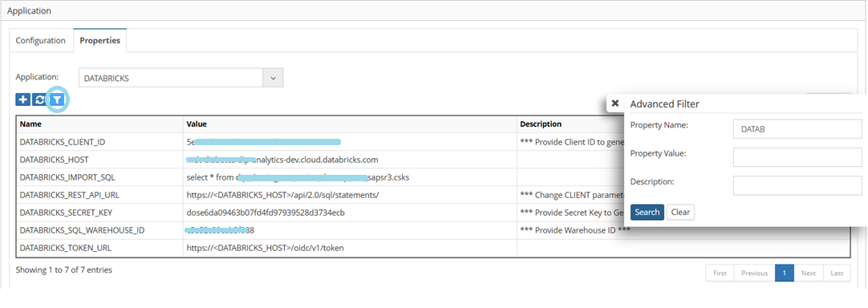This screenshot has width=868, height=308.
Task: Select page 1 in pagination
Action: coord(785,273)
